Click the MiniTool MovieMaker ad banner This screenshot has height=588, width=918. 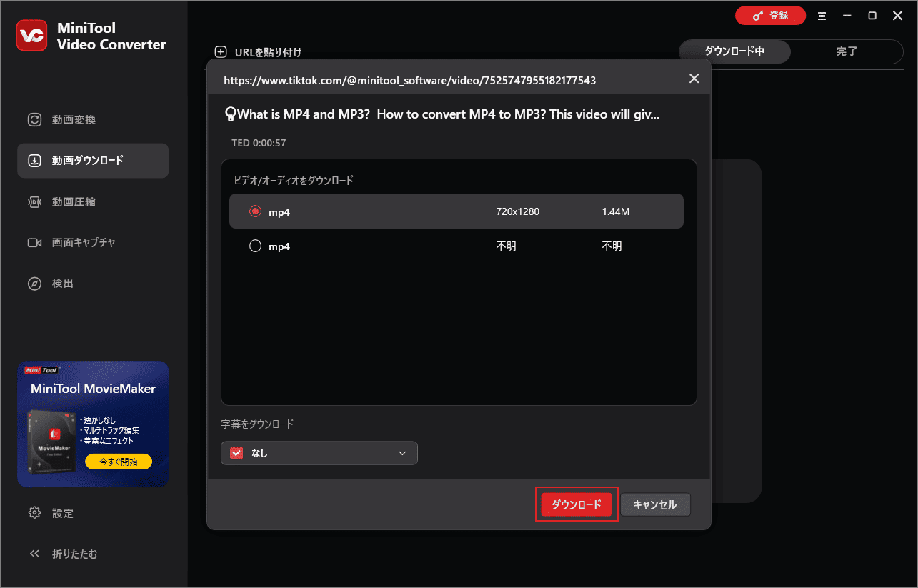point(93,424)
